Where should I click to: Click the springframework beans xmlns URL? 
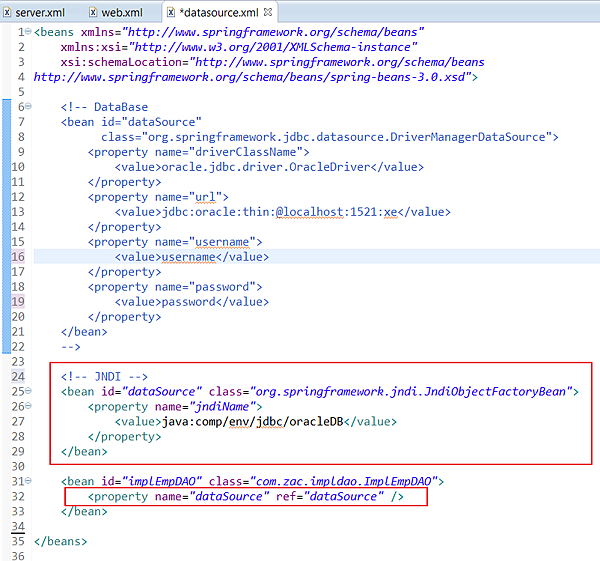point(273,32)
